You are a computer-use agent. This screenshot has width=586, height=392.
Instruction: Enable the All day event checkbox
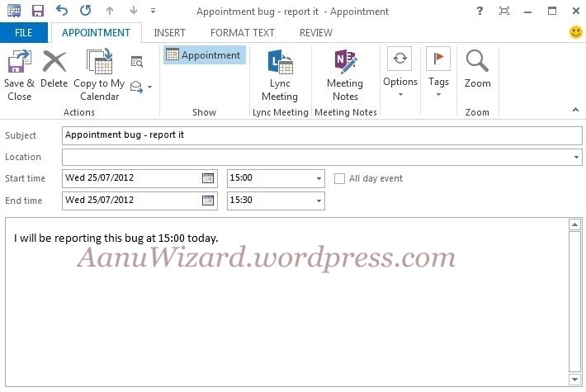339,178
